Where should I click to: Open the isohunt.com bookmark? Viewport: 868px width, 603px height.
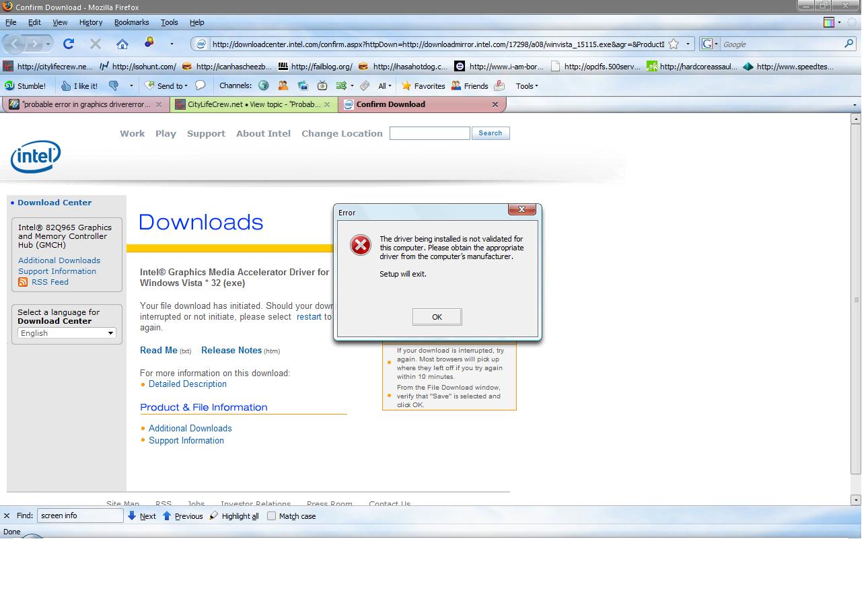(138, 67)
